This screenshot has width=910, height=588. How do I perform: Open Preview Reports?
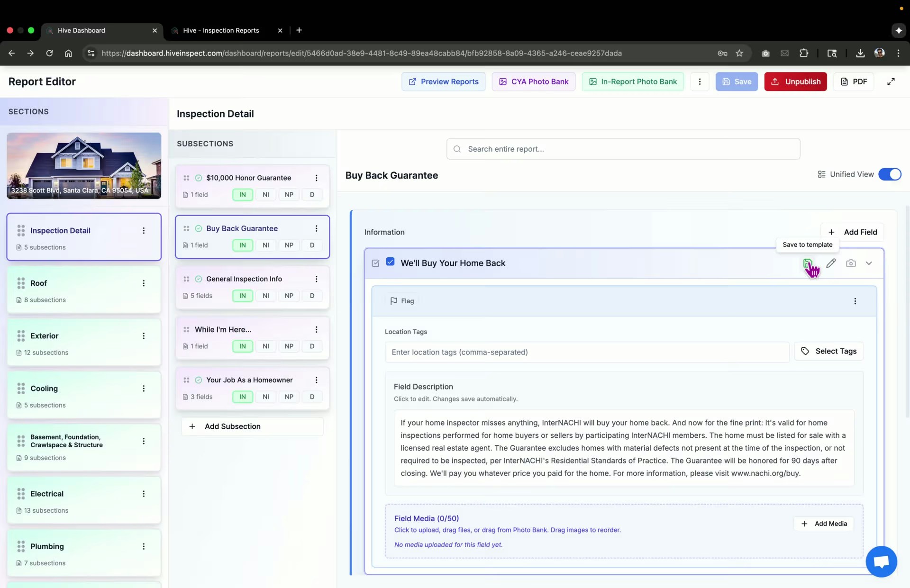tap(443, 81)
